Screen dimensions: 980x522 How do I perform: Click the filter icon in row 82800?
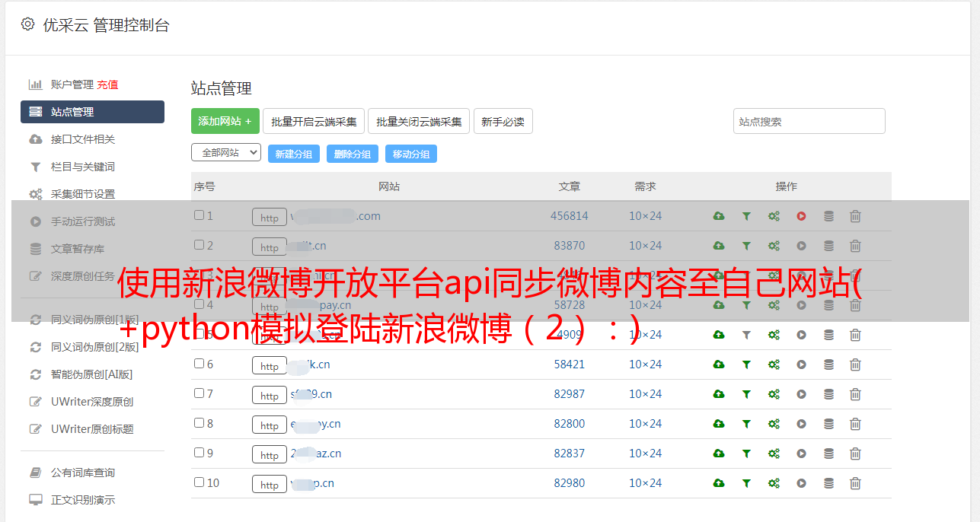746,424
